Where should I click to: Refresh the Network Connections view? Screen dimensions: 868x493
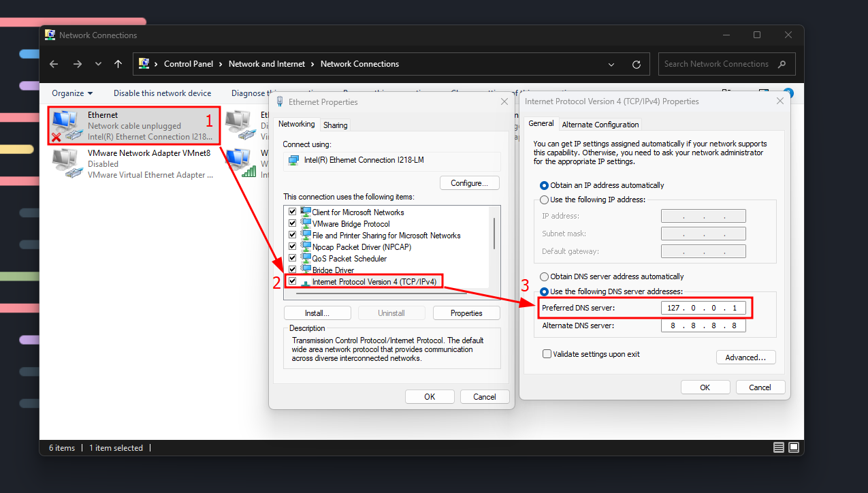(x=637, y=64)
